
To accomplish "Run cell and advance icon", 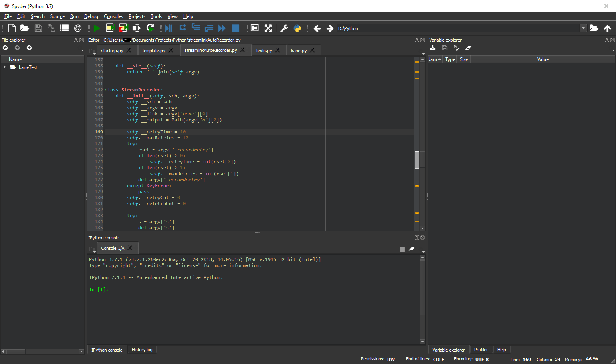I will pyautogui.click(x=123, y=28).
